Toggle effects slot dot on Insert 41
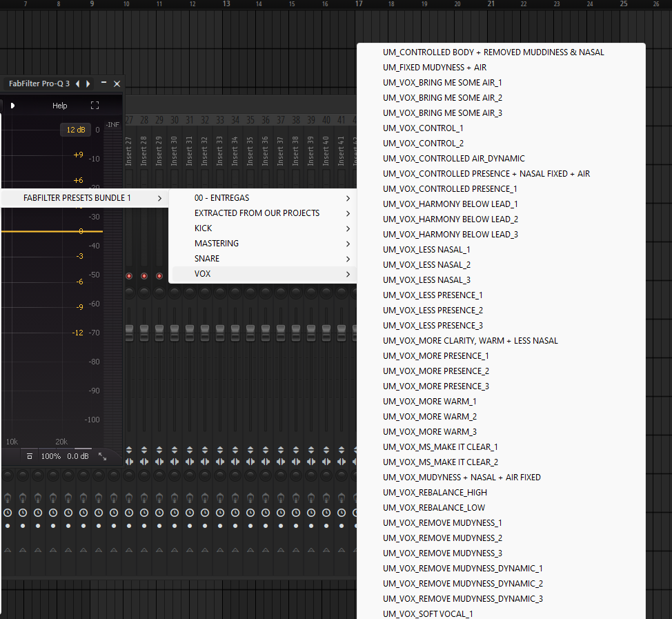 pyautogui.click(x=342, y=526)
